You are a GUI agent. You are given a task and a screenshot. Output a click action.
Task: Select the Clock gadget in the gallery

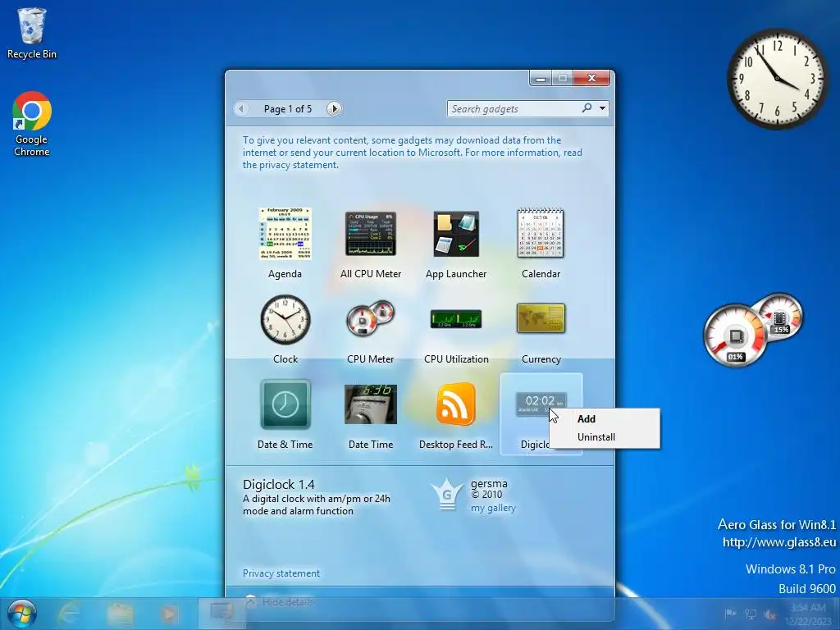pyautogui.click(x=285, y=319)
